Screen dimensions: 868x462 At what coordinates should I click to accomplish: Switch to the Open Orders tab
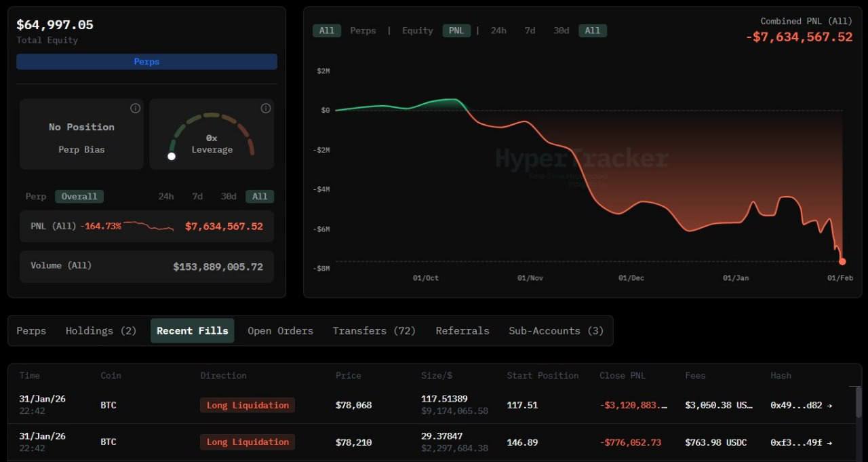click(280, 331)
